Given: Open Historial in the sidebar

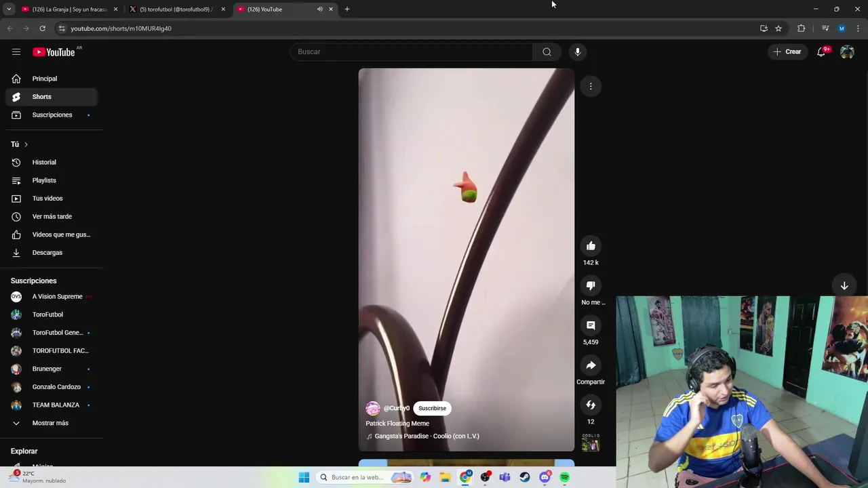Looking at the screenshot, I should tap(52, 163).
